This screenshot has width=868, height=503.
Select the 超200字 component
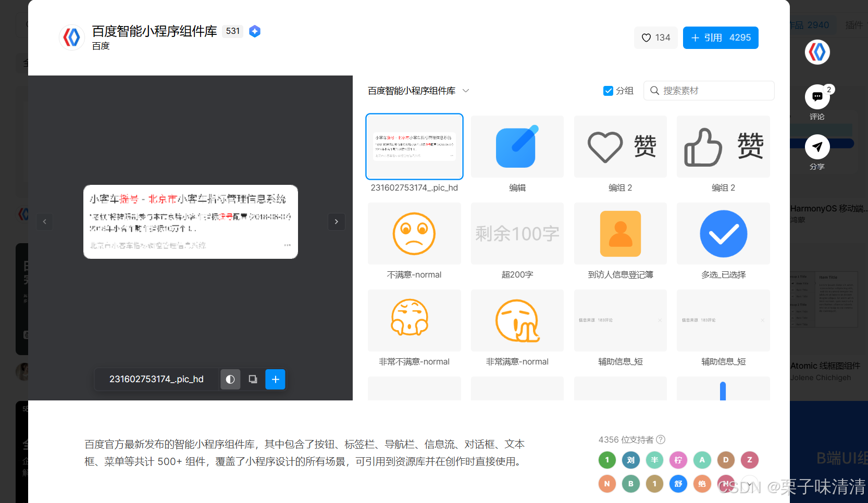[517, 233]
